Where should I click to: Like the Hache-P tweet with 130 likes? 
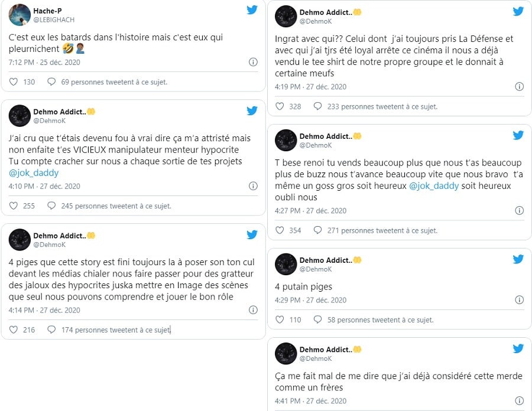13,81
